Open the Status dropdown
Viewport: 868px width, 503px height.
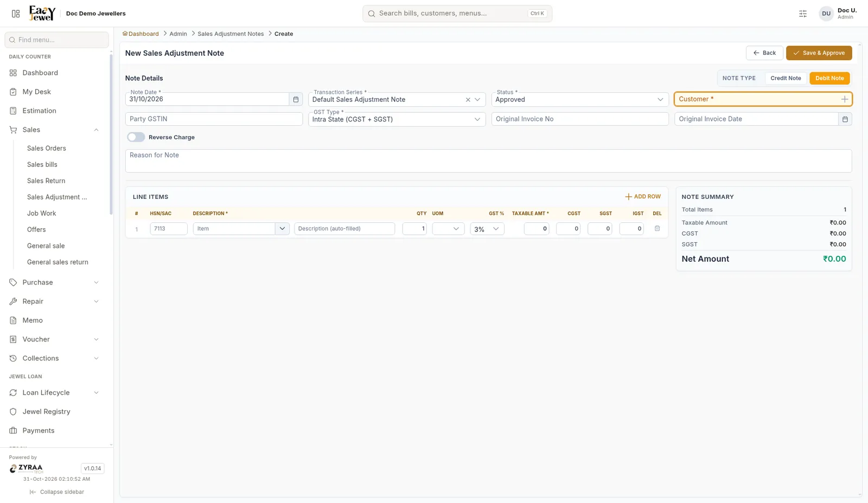point(580,100)
